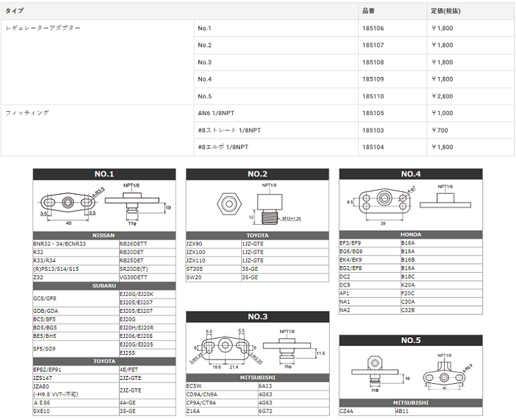This screenshot has width=516, height=420.
Task: Click the part number 185103
Action: pyautogui.click(x=373, y=130)
